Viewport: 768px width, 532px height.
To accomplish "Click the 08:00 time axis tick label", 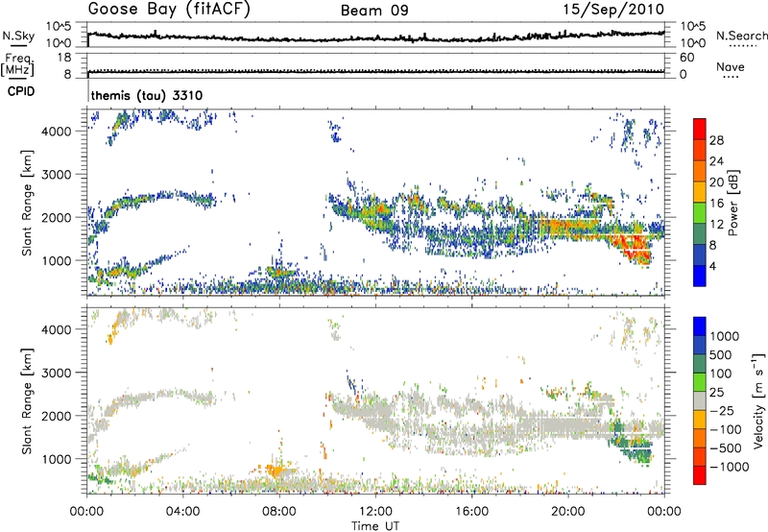I will tap(279, 512).
